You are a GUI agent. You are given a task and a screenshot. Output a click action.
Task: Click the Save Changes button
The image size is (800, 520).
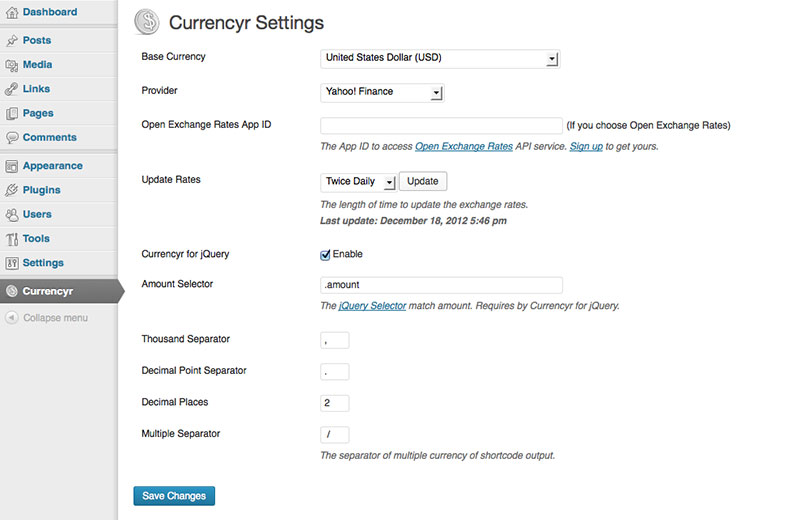[x=174, y=496]
